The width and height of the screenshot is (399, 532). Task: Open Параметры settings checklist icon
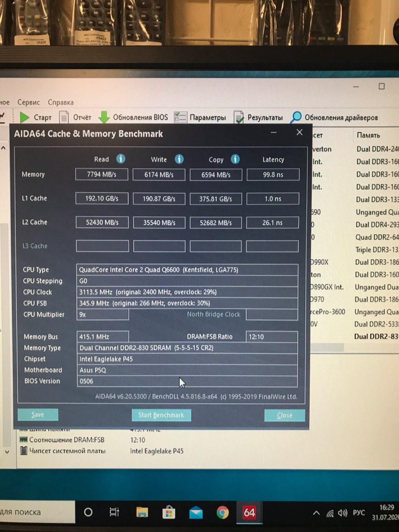tap(180, 117)
